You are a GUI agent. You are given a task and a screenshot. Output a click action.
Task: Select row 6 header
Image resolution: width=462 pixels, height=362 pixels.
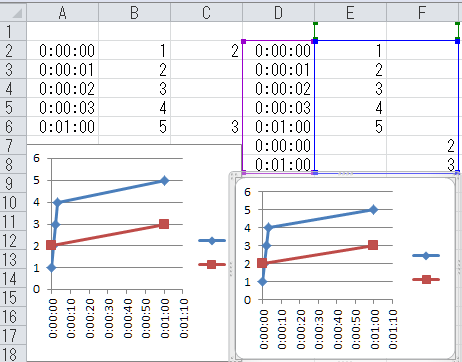point(13,126)
